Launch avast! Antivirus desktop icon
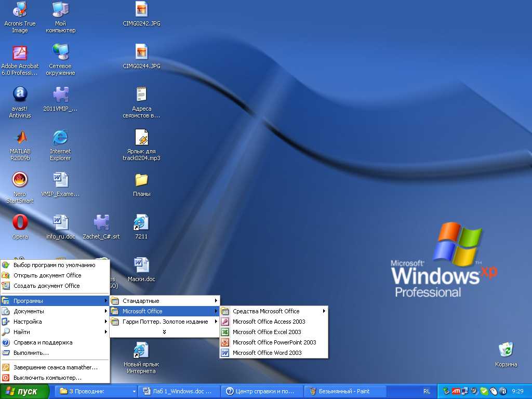Viewport: 532px width, 399px height. coord(20,102)
